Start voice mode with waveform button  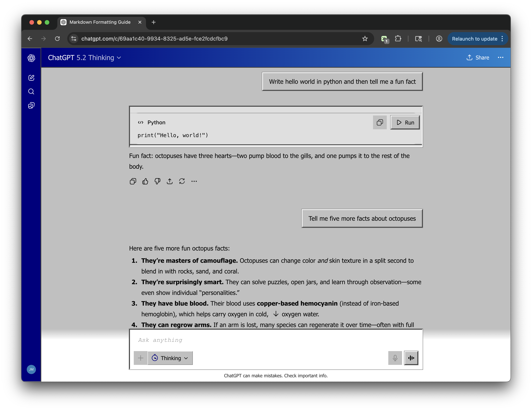pyautogui.click(x=411, y=358)
